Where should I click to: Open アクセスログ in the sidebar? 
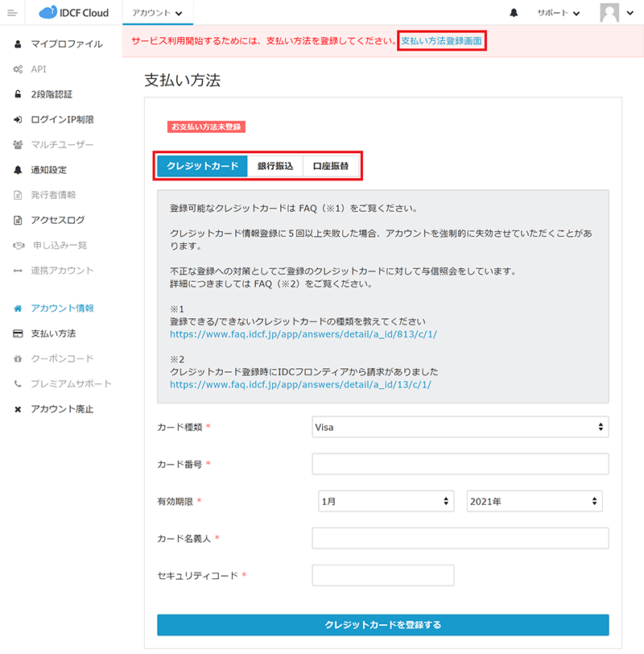[57, 220]
